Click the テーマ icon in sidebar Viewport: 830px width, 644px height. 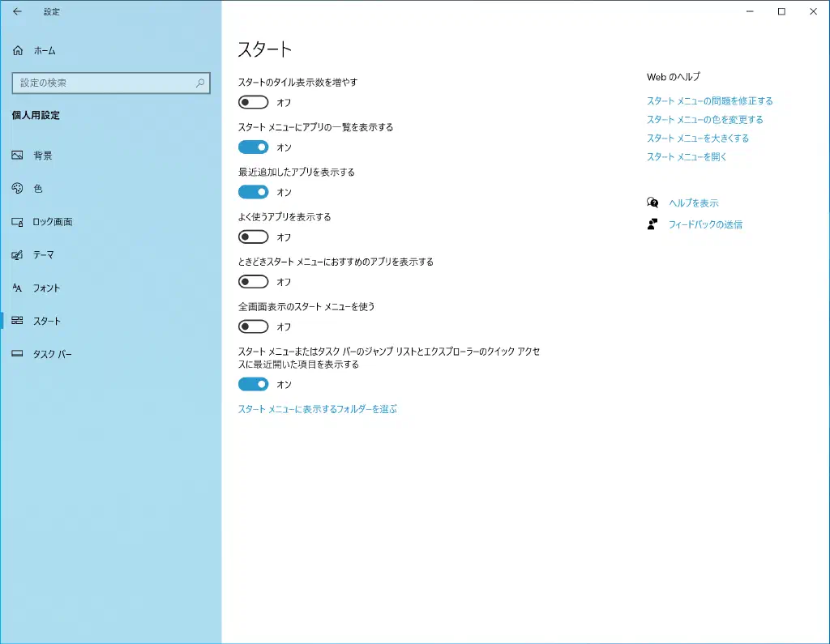coord(17,255)
